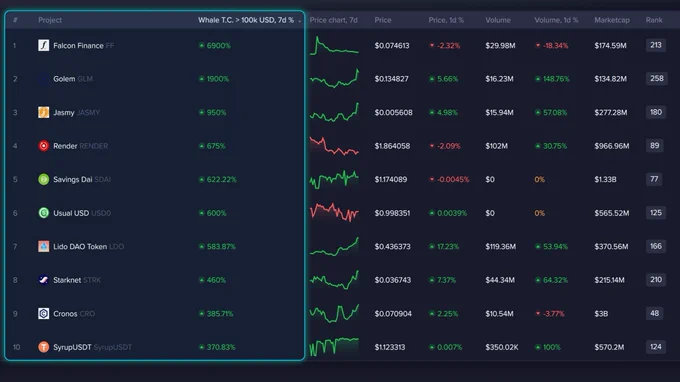Click Jasmy rank badge 180

[x=656, y=112]
